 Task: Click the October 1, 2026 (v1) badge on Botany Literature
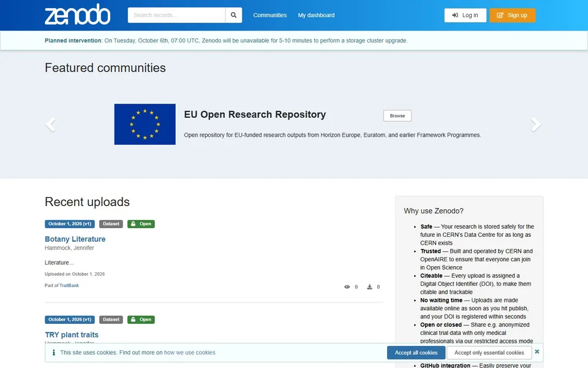pos(70,224)
